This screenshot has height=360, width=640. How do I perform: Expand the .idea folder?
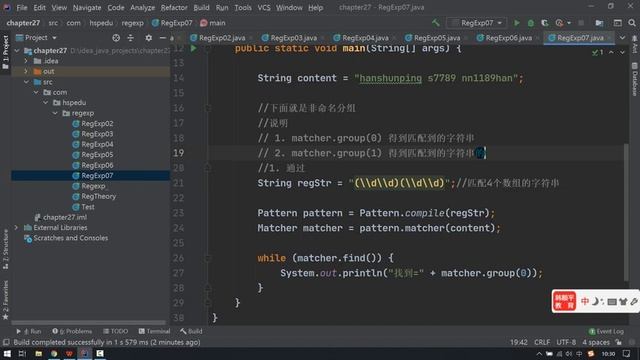tap(26, 61)
